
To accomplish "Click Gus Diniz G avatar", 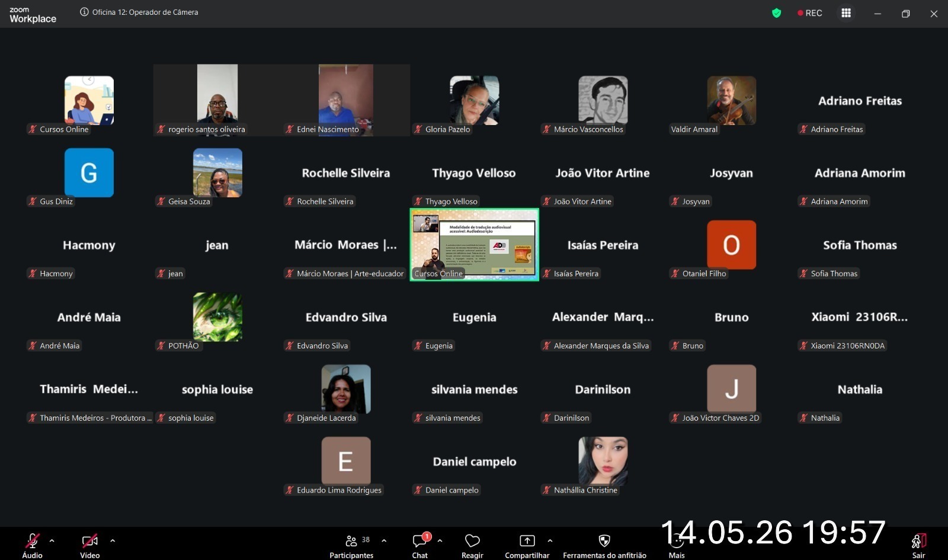I will [x=89, y=172].
